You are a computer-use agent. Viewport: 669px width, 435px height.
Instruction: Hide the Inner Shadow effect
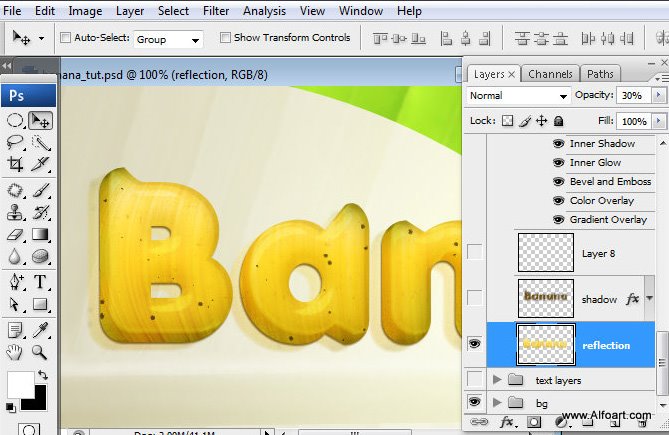pyautogui.click(x=558, y=143)
